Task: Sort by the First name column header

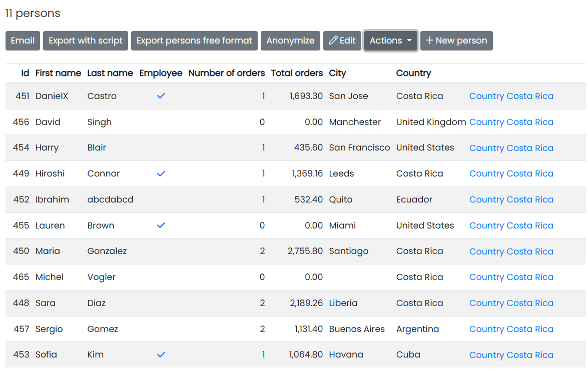Action: (x=58, y=73)
